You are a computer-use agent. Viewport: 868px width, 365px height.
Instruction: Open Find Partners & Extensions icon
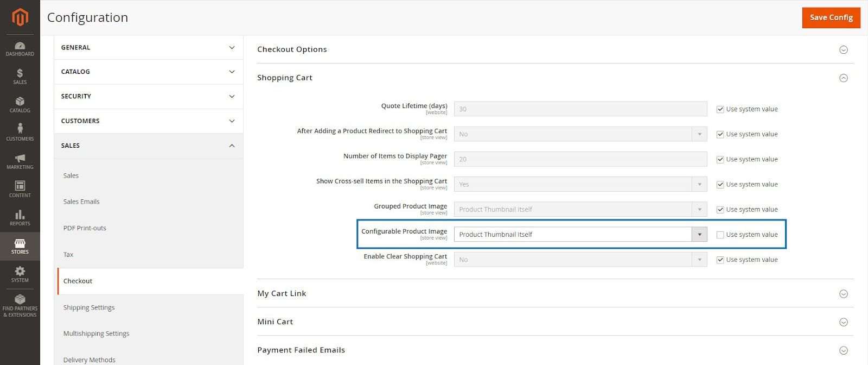click(20, 306)
